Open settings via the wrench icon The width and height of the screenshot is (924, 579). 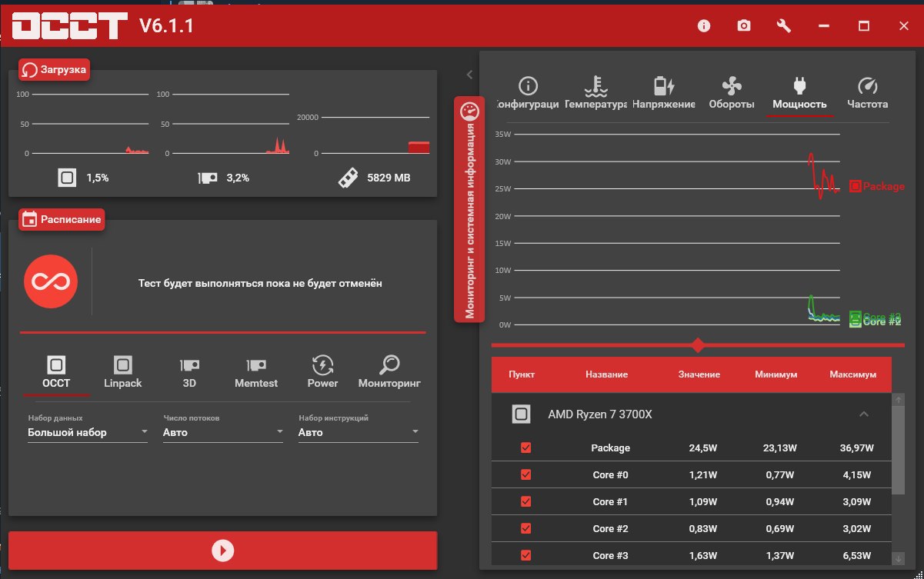pyautogui.click(x=784, y=26)
